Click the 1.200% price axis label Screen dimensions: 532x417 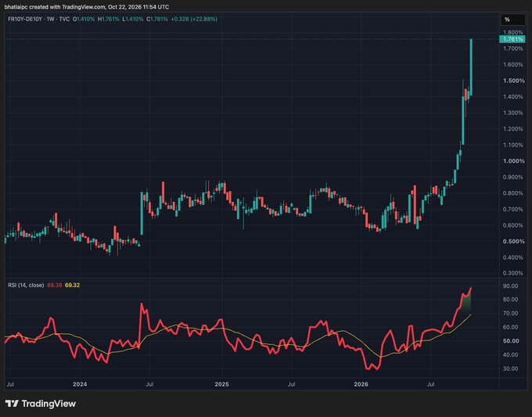coord(513,129)
